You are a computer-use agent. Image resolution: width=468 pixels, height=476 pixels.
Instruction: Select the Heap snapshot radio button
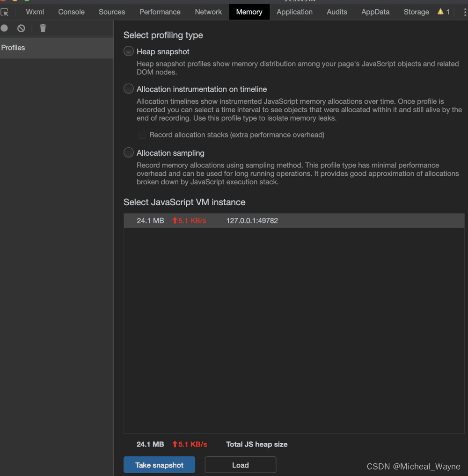[129, 51]
